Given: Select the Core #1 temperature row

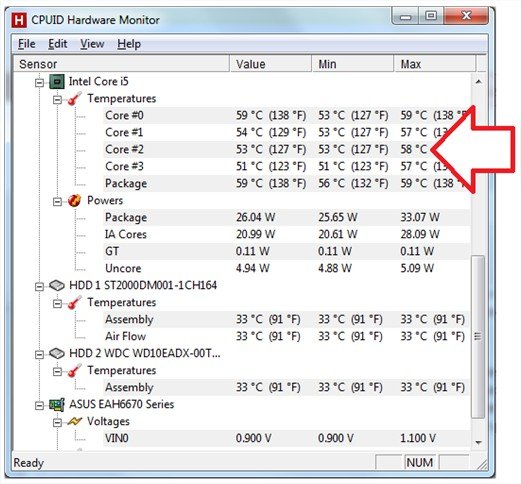Looking at the screenshot, I should (287, 132).
